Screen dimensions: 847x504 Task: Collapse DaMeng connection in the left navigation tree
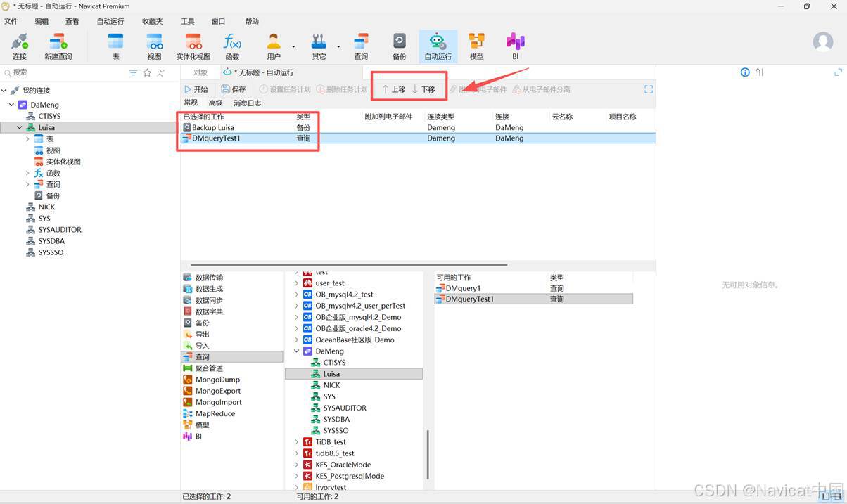click(x=11, y=105)
